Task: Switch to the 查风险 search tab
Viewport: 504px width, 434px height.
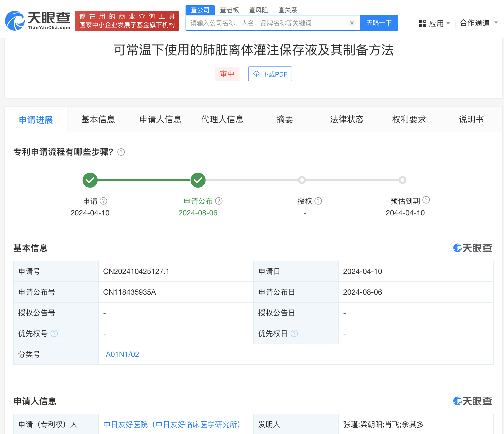Action: tap(258, 10)
